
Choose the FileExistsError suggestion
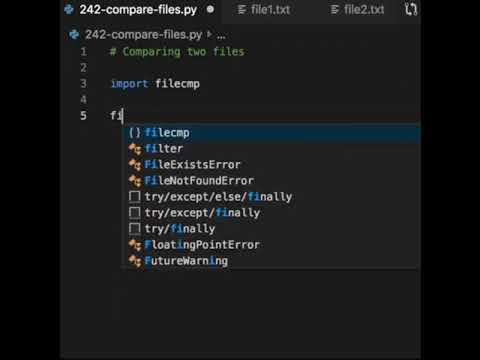pyautogui.click(x=271, y=165)
